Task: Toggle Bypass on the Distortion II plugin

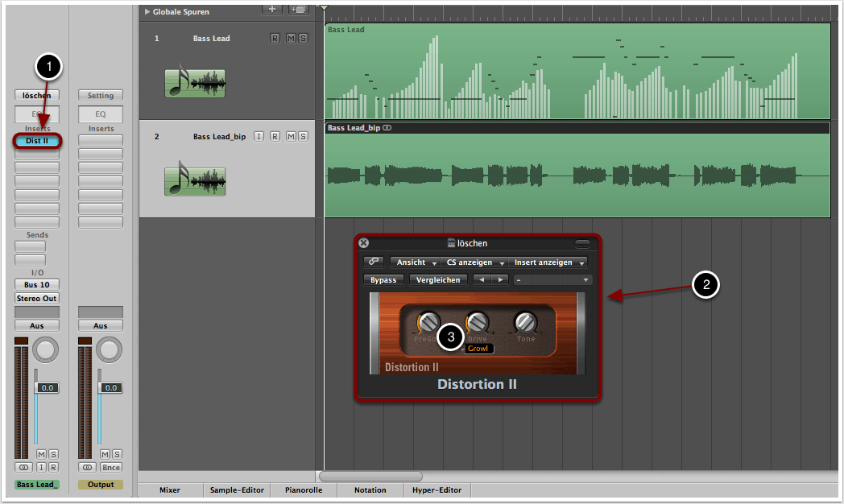Action: tap(383, 280)
